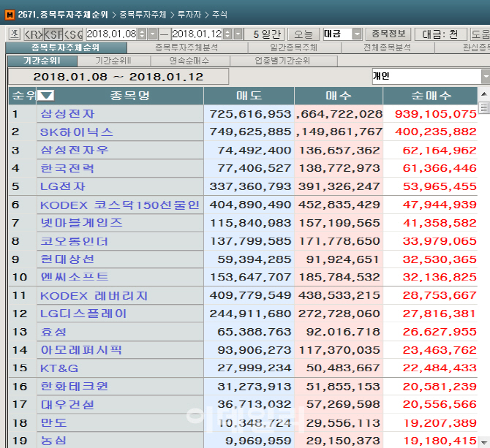Open stock 농심 in list
490x448 pixels.
click(53, 441)
